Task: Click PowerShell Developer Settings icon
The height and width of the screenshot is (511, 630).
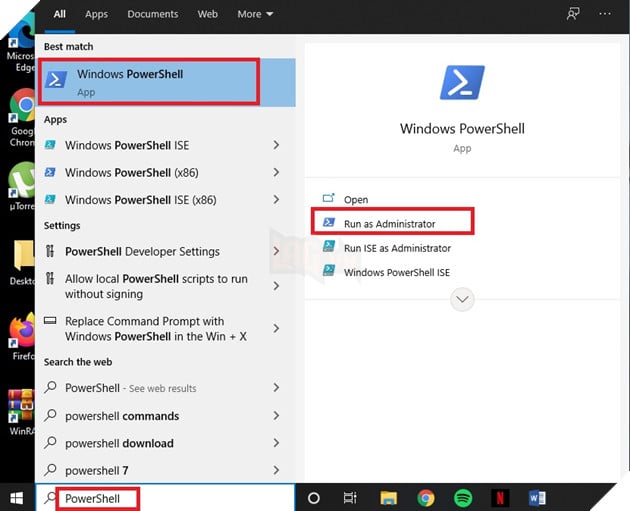Action: click(50, 251)
